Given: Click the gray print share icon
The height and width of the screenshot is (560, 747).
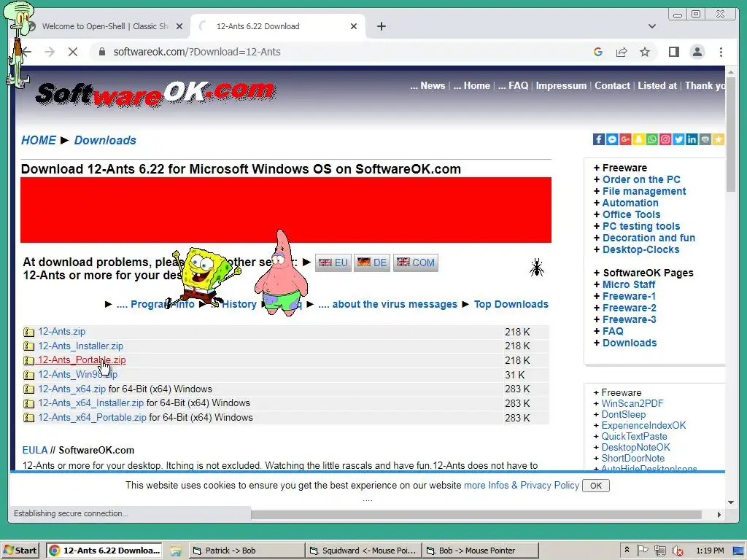Looking at the screenshot, I should click(x=705, y=139).
